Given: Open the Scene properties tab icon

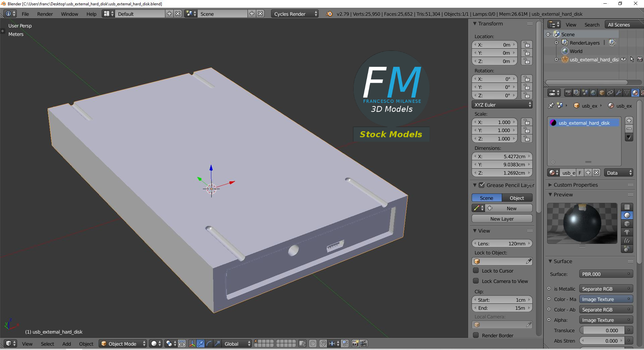Looking at the screenshot, I should [x=585, y=93].
